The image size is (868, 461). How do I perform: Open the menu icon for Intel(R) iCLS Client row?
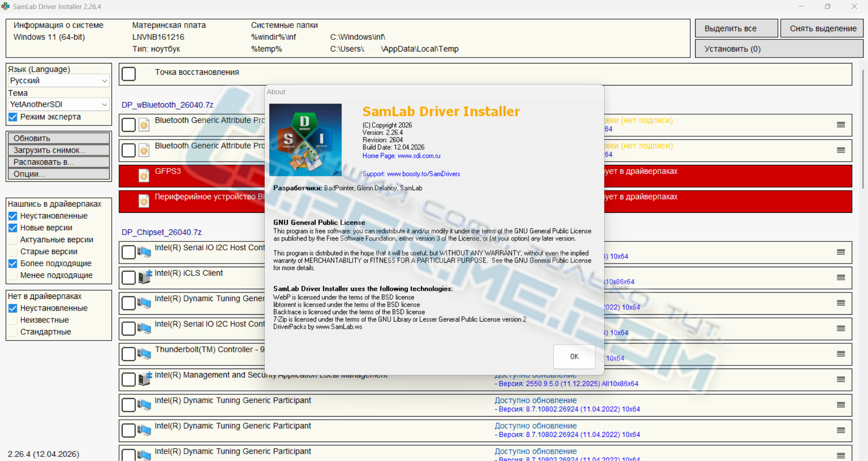tap(841, 278)
